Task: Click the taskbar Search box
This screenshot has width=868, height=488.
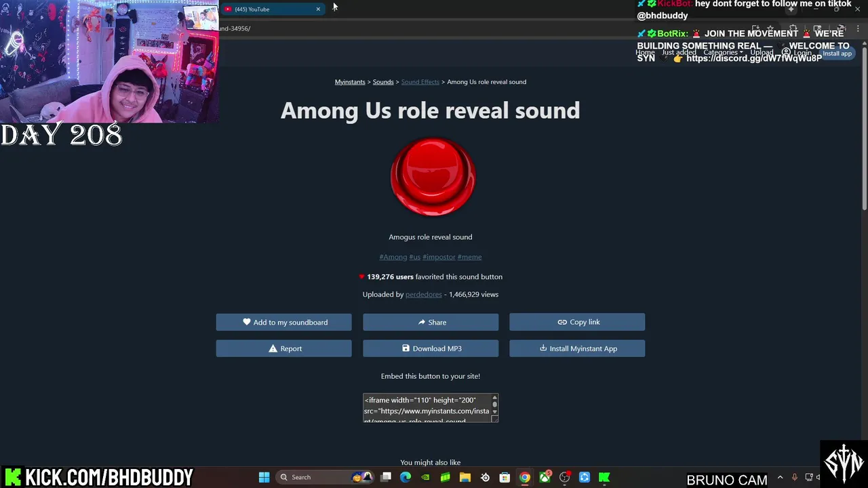Action: [x=325, y=477]
